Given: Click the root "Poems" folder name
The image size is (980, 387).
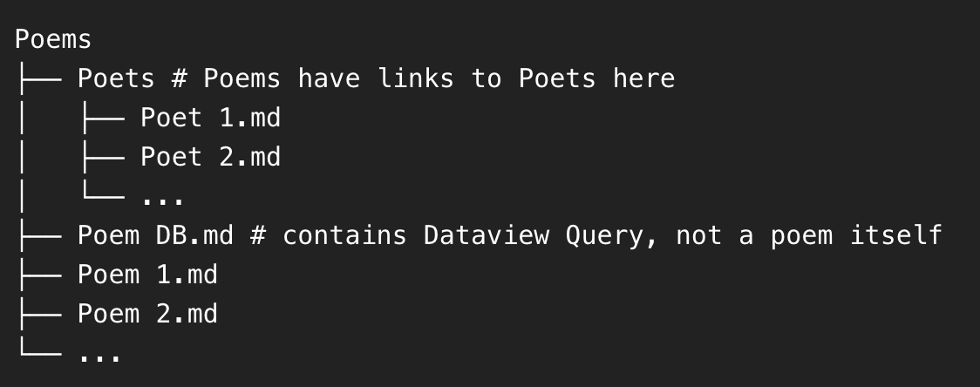Looking at the screenshot, I should click(53, 40).
